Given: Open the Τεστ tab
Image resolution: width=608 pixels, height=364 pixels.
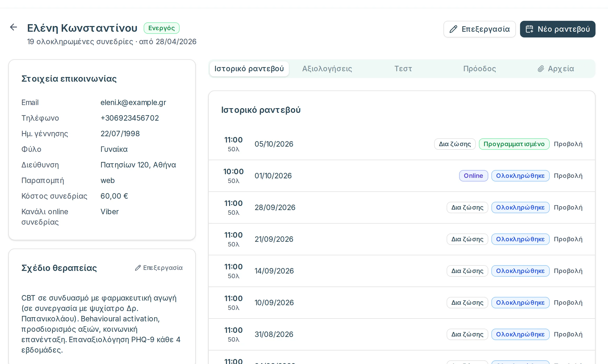Looking at the screenshot, I should (x=403, y=69).
